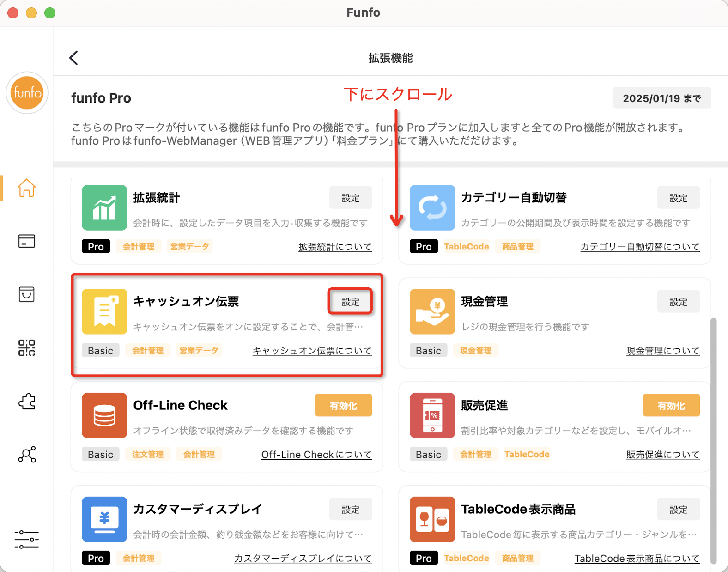The image size is (728, 572).
Task: Click the 販売促進 red phone coupon icon
Action: pos(432,415)
